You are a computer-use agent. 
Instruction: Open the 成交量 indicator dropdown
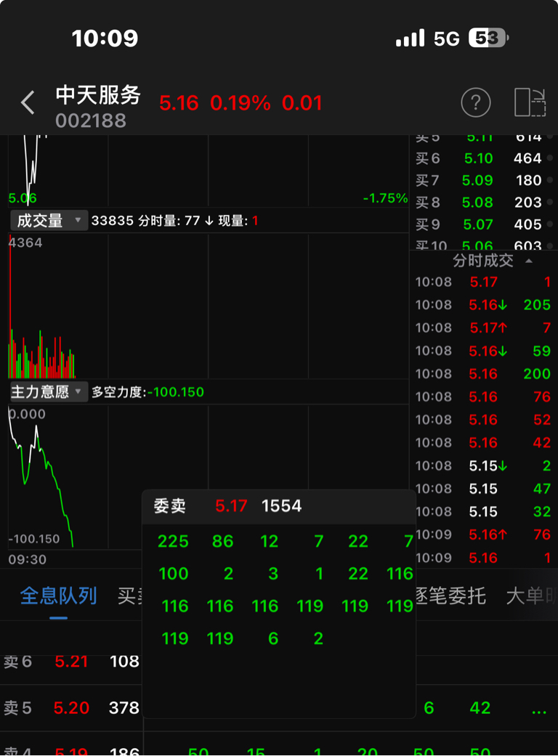tap(49, 221)
